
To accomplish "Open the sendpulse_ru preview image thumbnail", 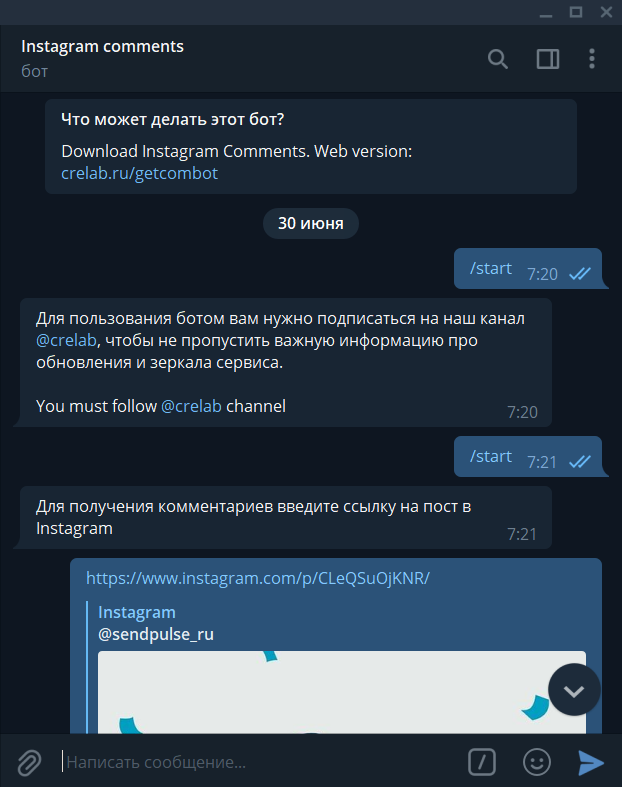I will click(342, 692).
